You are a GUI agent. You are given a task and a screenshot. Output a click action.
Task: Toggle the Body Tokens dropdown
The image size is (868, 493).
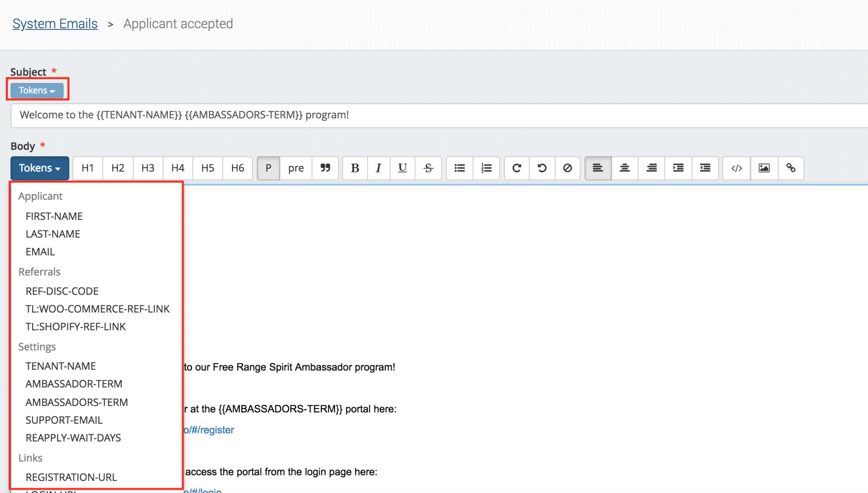tap(39, 168)
